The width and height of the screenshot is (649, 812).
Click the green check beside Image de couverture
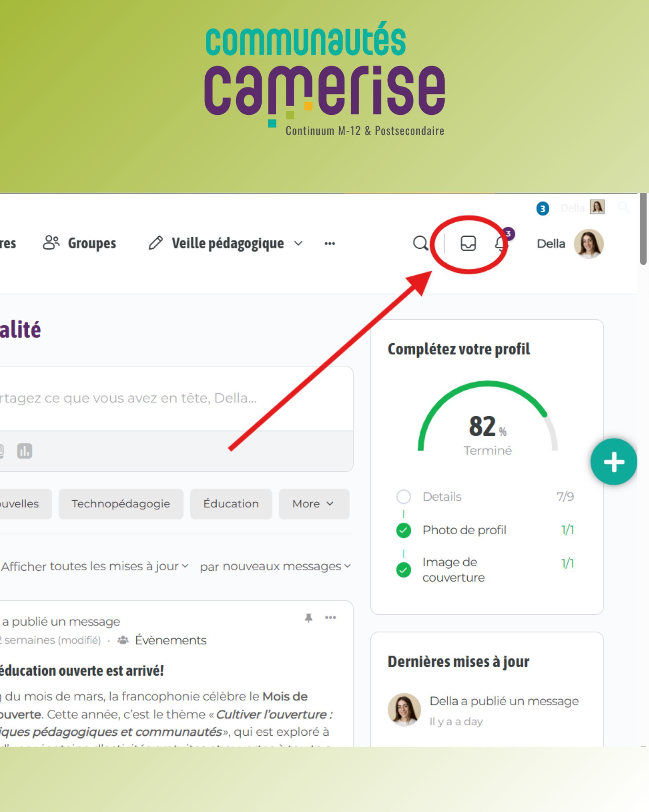(403, 570)
